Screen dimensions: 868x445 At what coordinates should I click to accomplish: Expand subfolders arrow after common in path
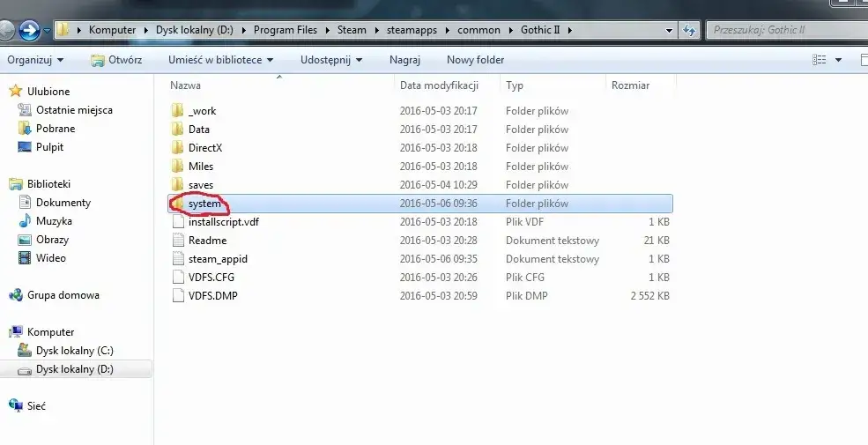[x=510, y=31]
